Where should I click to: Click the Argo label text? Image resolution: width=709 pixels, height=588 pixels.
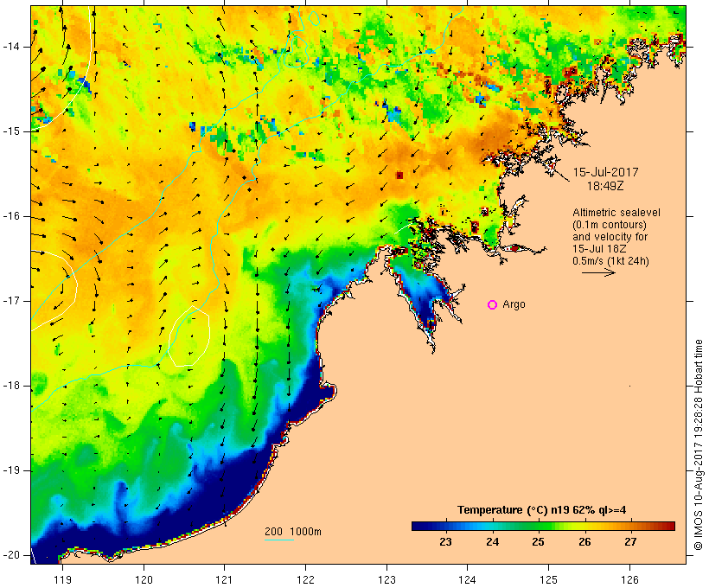click(514, 304)
